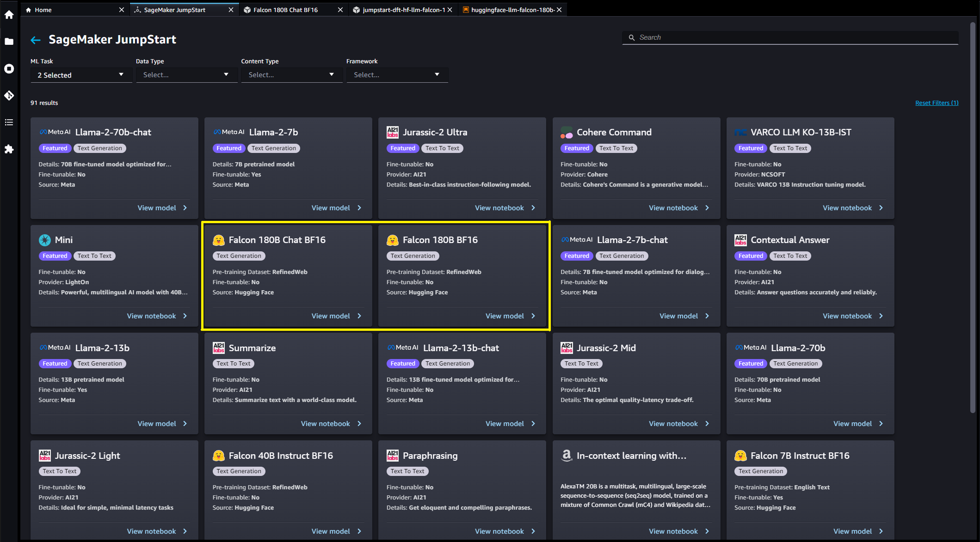
Task: Switch to the Home tab
Action: point(43,10)
